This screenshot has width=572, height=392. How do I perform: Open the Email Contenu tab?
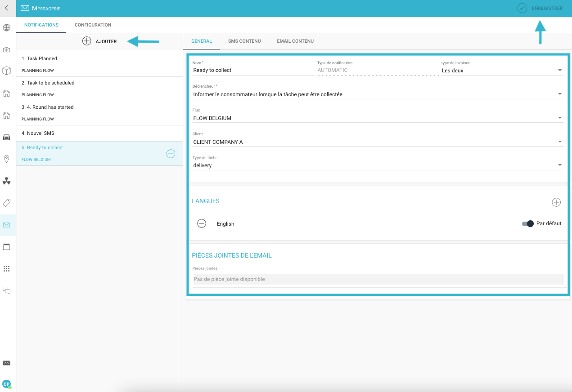(295, 41)
